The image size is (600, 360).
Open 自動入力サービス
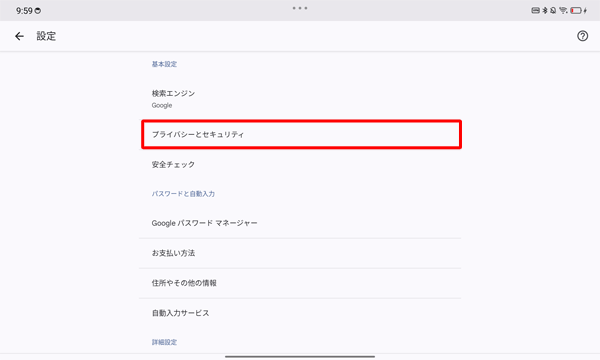(300, 313)
